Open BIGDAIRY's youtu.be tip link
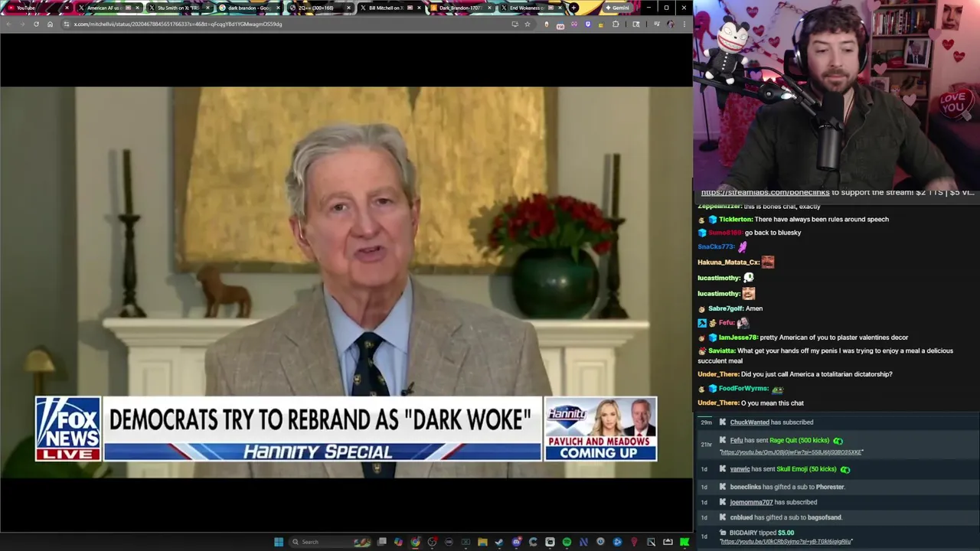 [786, 542]
